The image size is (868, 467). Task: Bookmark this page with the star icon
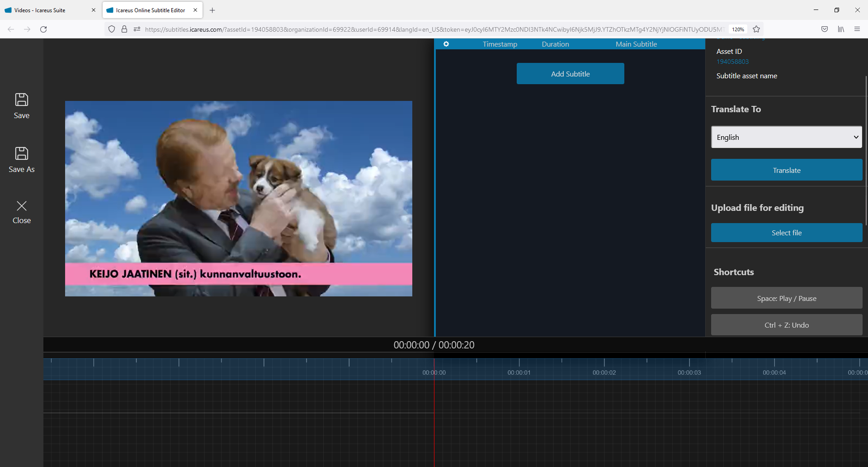pos(756,29)
